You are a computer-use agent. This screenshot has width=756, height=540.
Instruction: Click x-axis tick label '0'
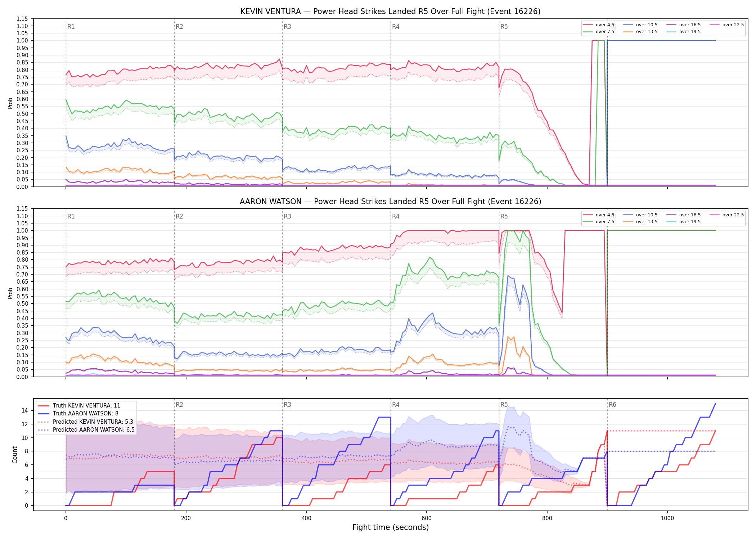66,518
